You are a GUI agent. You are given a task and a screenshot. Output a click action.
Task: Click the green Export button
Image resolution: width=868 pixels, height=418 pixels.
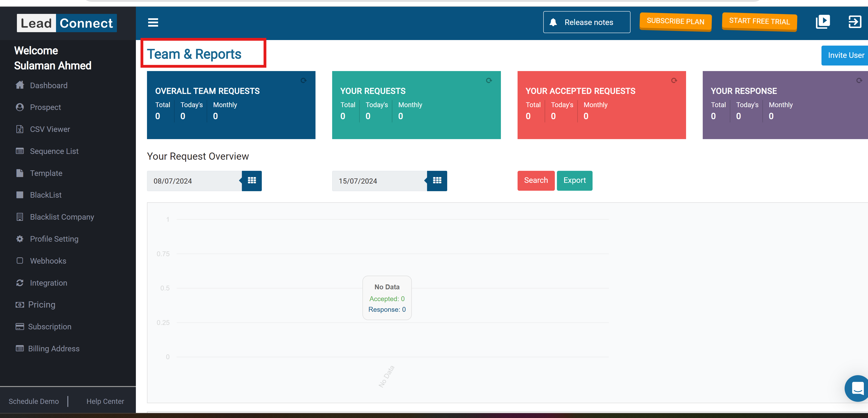pos(574,181)
